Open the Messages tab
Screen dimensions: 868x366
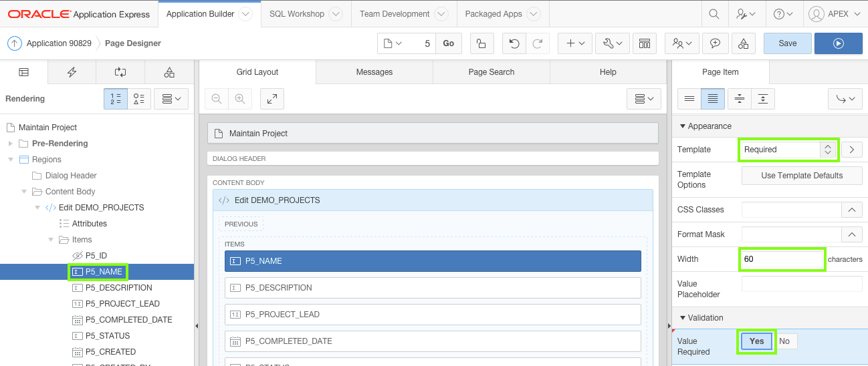pos(374,72)
